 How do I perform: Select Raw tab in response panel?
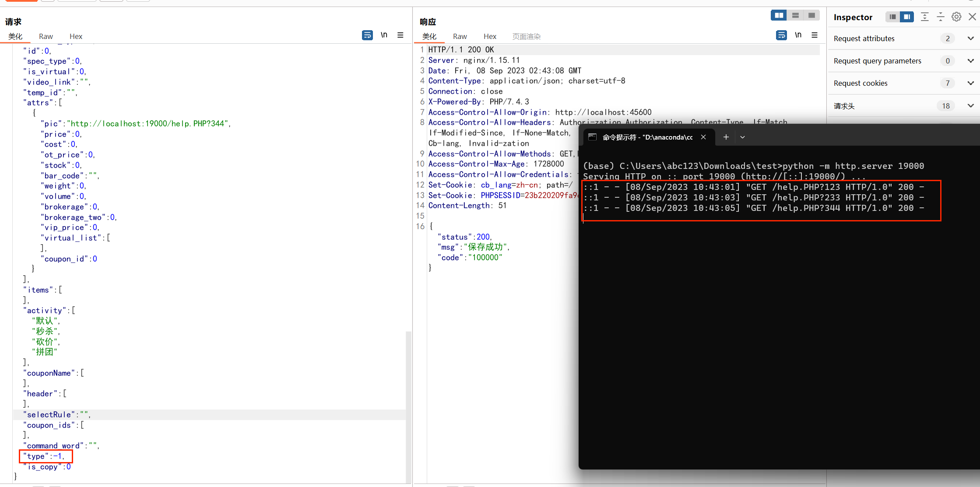click(460, 36)
